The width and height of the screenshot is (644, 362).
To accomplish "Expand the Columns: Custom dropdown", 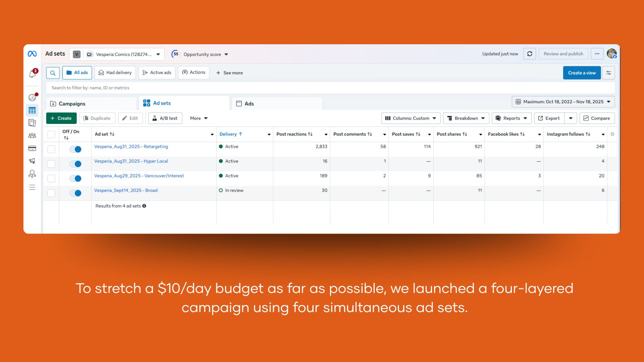I will [411, 118].
